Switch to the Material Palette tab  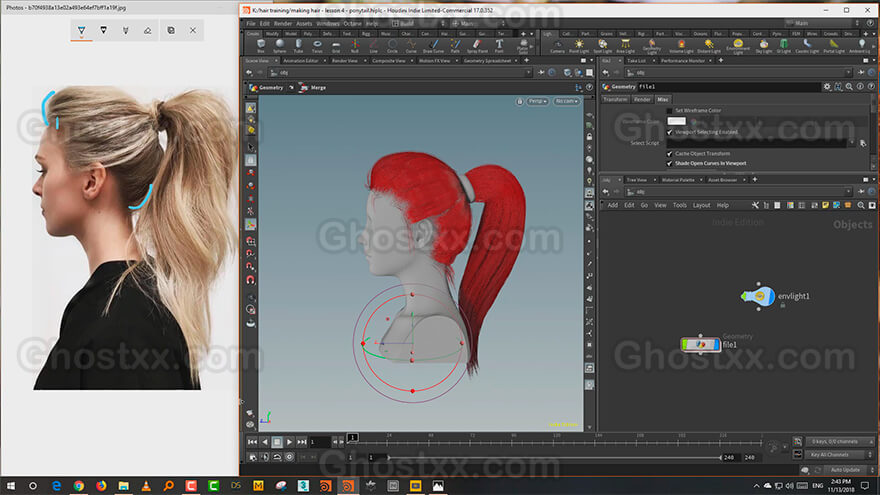pos(678,180)
